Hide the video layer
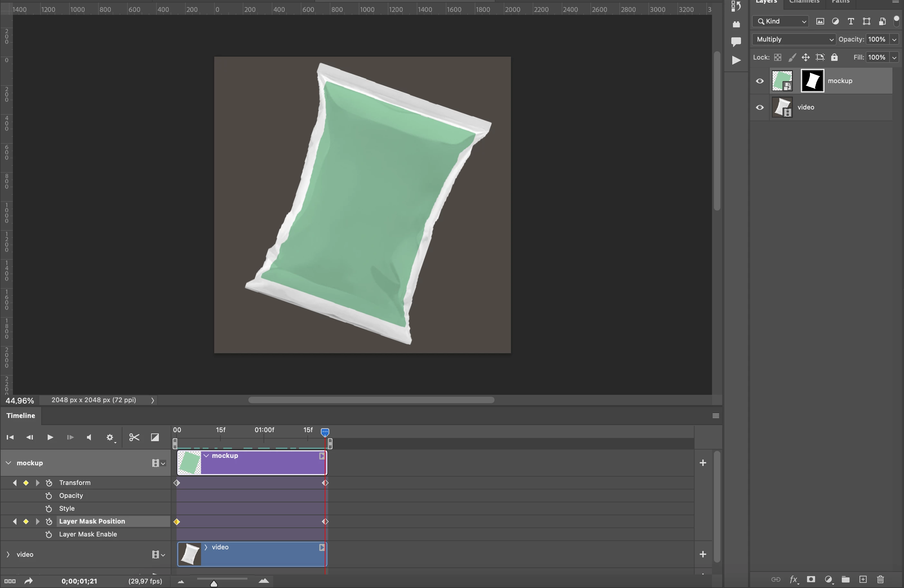Viewport: 904px width, 588px height. tap(760, 108)
